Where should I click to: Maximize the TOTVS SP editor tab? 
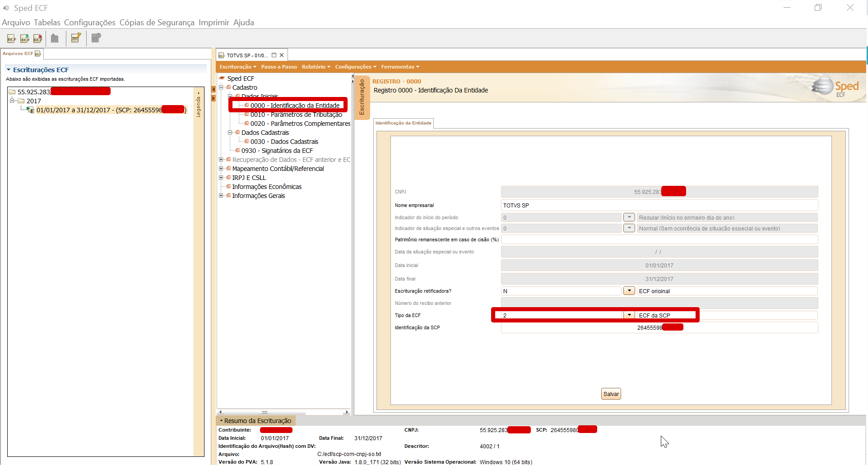[274, 55]
